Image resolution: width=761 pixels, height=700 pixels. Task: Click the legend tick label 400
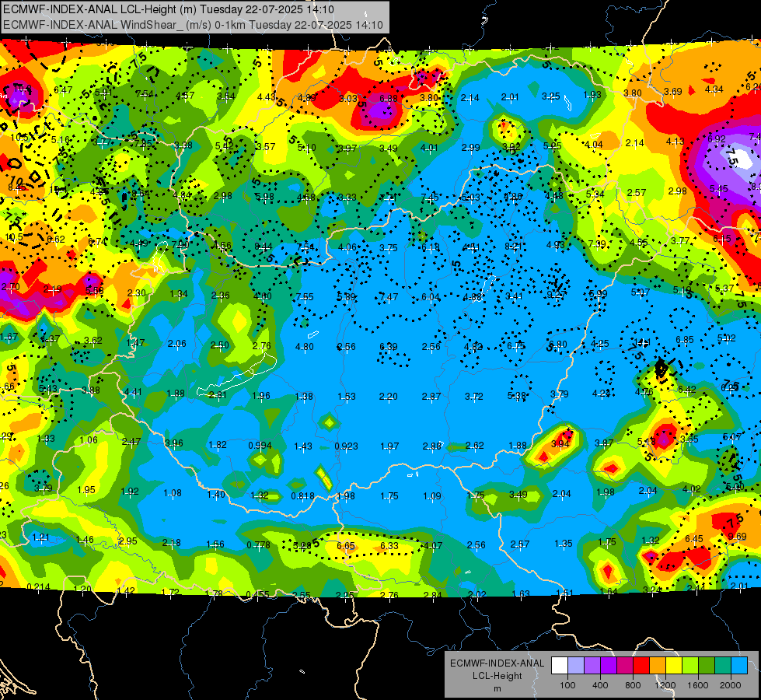600,685
